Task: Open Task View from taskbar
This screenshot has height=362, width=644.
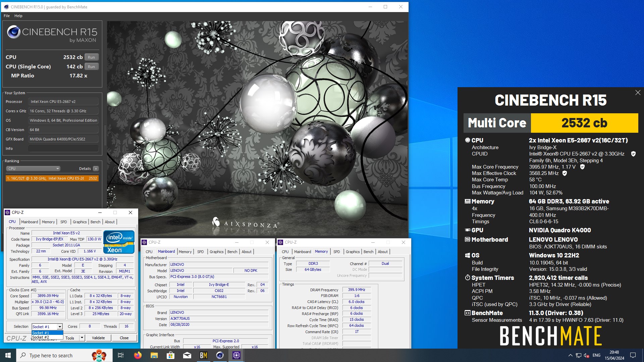Action: click(x=121, y=355)
